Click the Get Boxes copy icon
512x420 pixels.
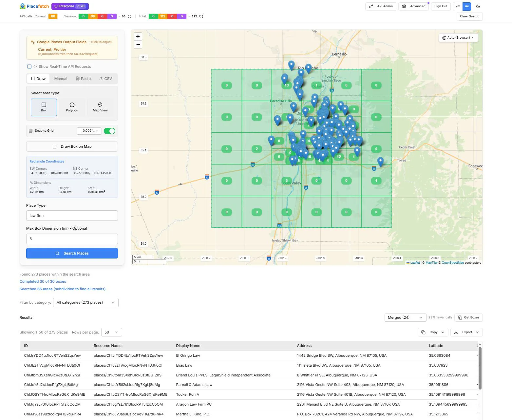(460, 317)
